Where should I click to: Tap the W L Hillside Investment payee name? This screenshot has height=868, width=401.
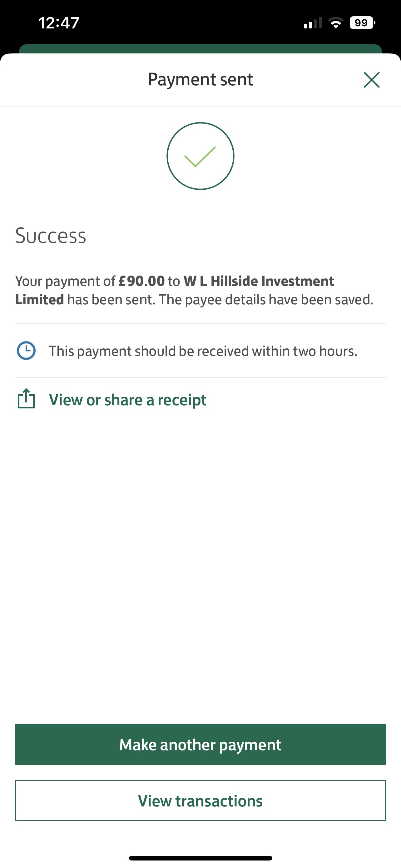pos(259,281)
